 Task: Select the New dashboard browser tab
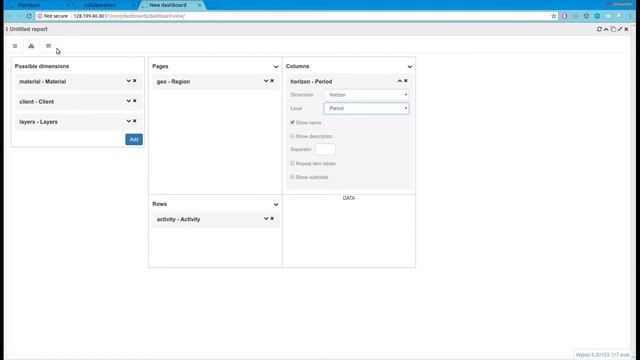pos(168,5)
